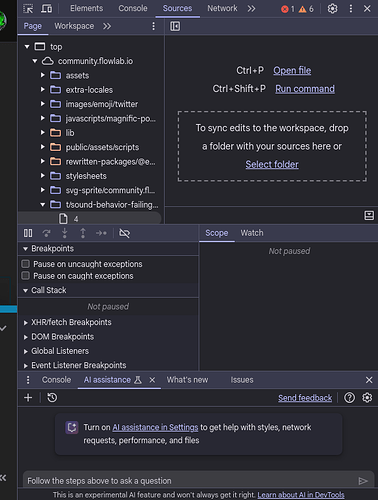Click Learn about AI in DevTools link

click(x=301, y=495)
